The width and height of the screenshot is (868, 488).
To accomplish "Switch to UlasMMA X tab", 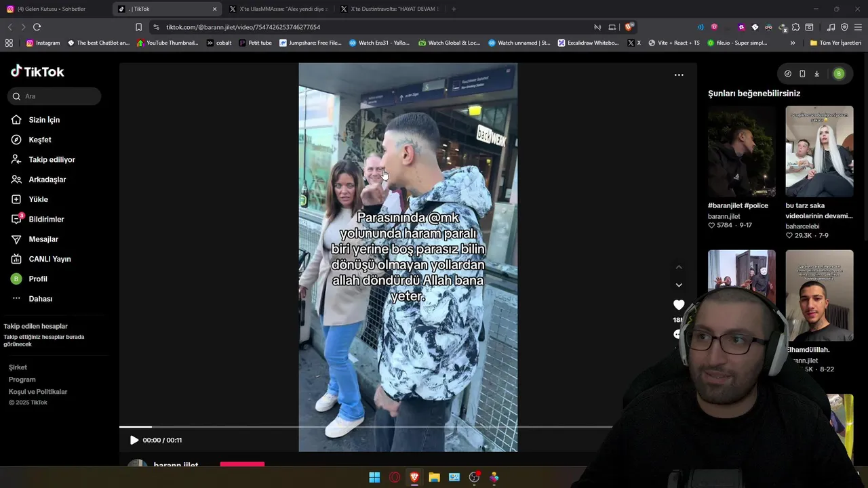I will (278, 9).
